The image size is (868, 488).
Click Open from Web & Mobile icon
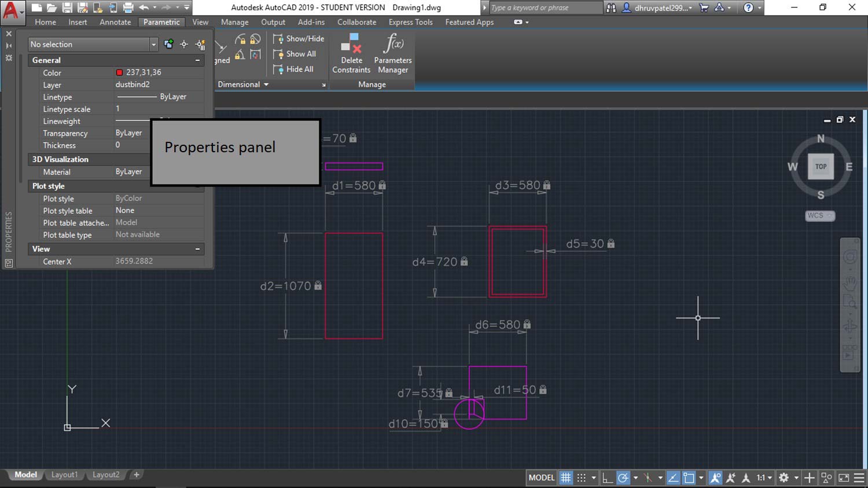pyautogui.click(x=97, y=8)
